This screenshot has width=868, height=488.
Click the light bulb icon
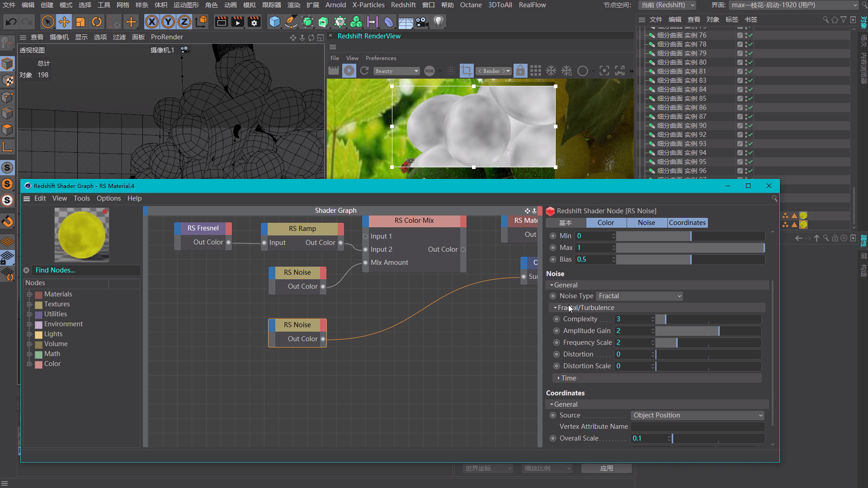pyautogui.click(x=438, y=22)
